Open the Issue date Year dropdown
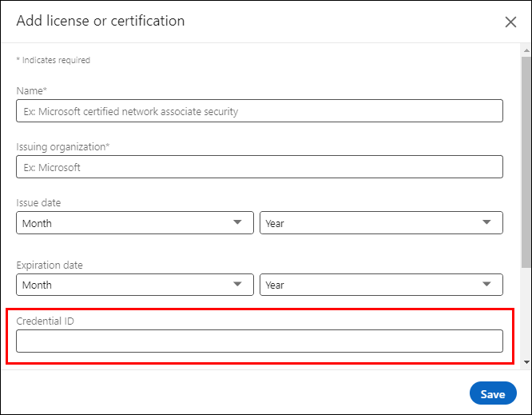 (x=380, y=223)
